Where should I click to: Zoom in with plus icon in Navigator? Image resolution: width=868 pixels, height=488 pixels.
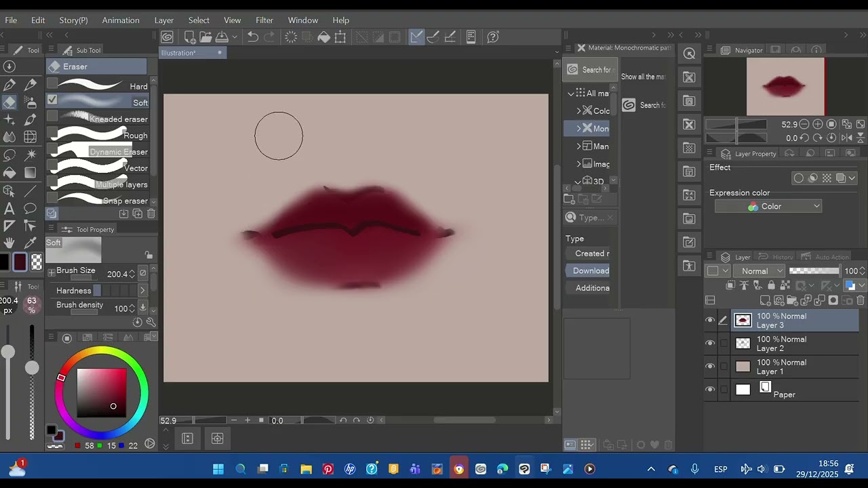pyautogui.click(x=818, y=124)
